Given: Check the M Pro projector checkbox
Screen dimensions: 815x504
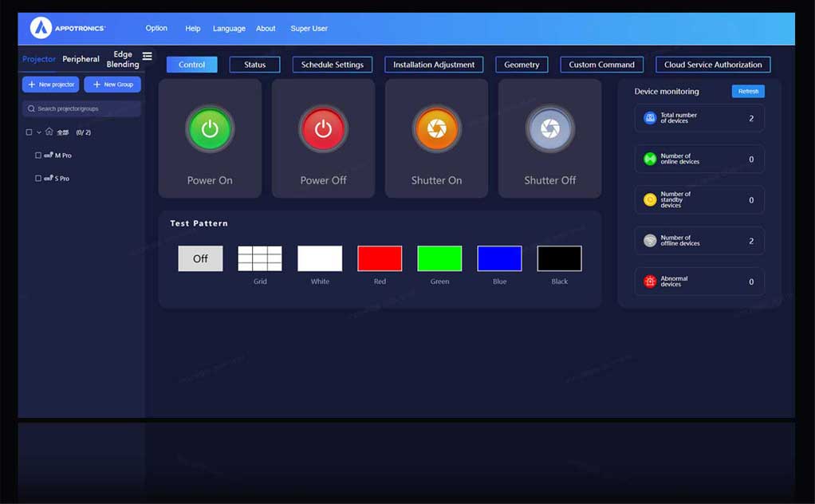Looking at the screenshot, I should click(38, 156).
